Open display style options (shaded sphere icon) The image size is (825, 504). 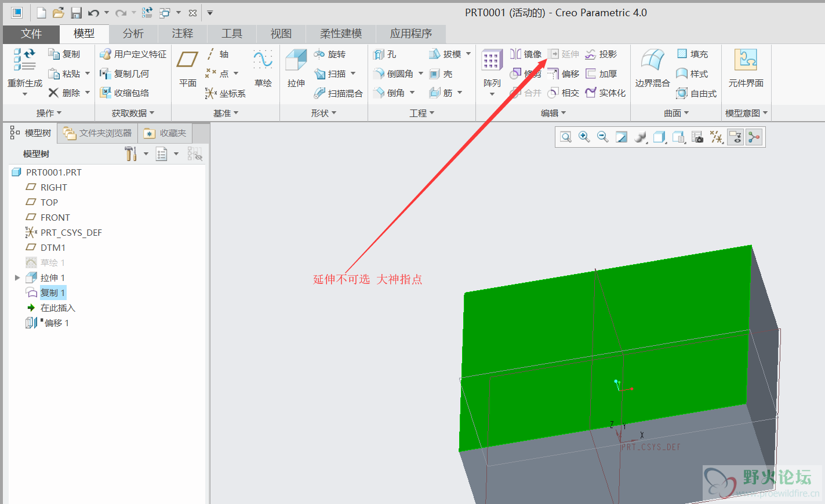(x=641, y=137)
